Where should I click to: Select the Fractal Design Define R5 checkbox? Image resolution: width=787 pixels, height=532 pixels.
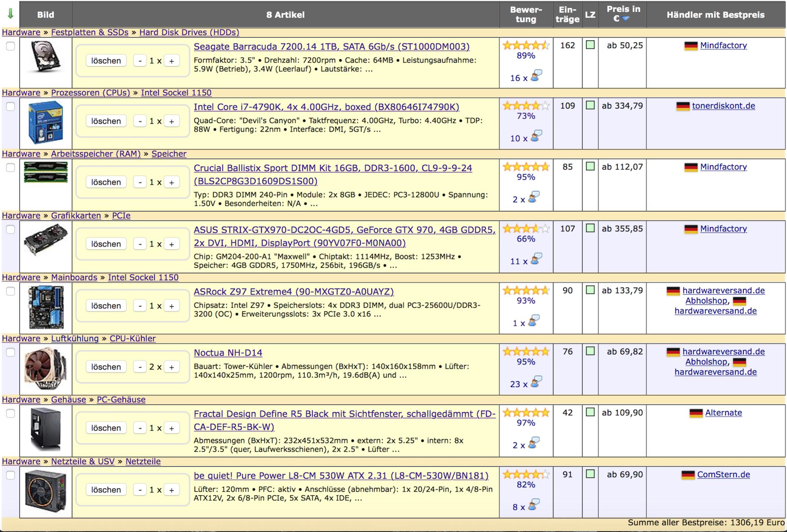(11, 413)
